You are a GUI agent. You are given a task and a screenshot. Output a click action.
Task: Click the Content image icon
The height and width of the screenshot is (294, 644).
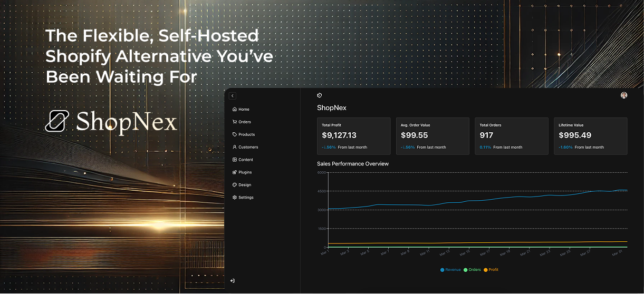pos(235,160)
